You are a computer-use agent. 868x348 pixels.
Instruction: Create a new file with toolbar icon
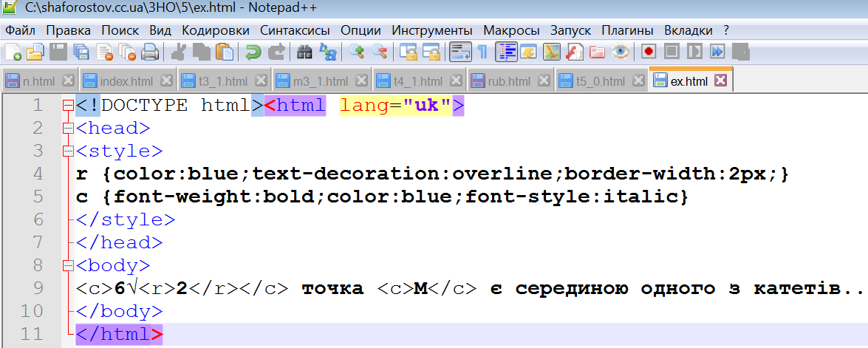coord(13,52)
